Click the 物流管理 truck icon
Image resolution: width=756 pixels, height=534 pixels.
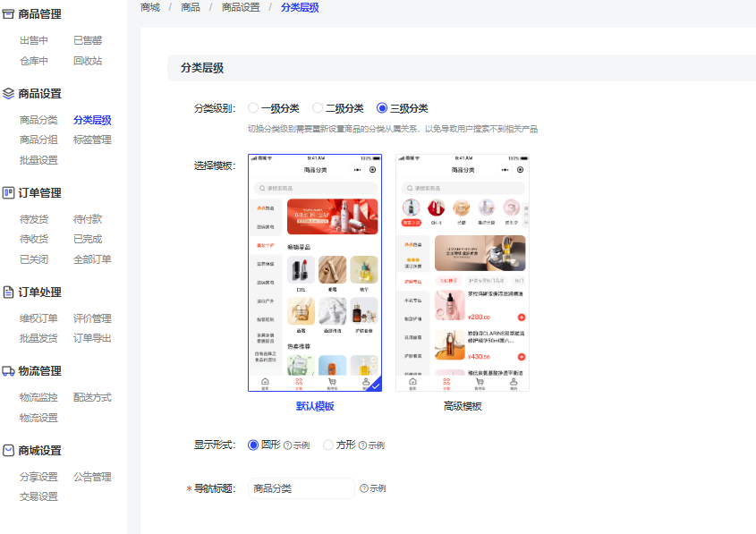(9, 370)
